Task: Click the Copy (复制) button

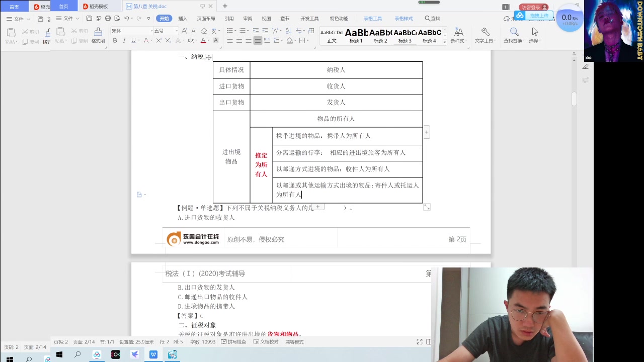Action: click(79, 41)
